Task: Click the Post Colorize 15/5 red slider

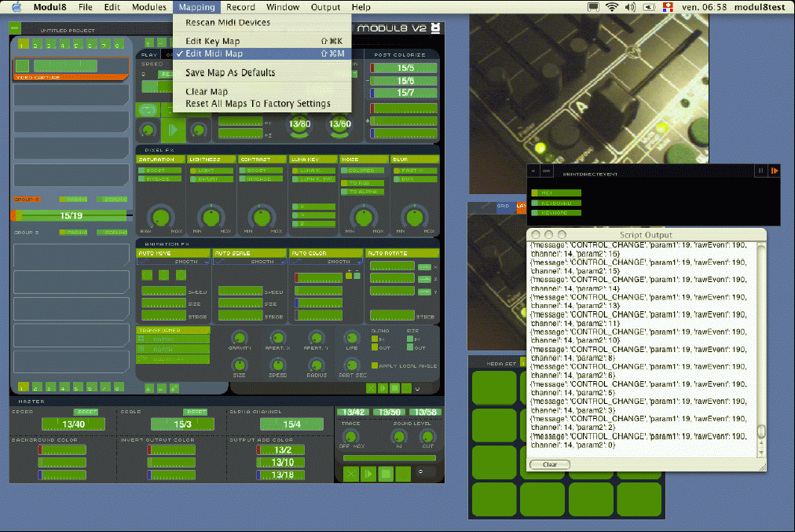Action: click(404, 68)
